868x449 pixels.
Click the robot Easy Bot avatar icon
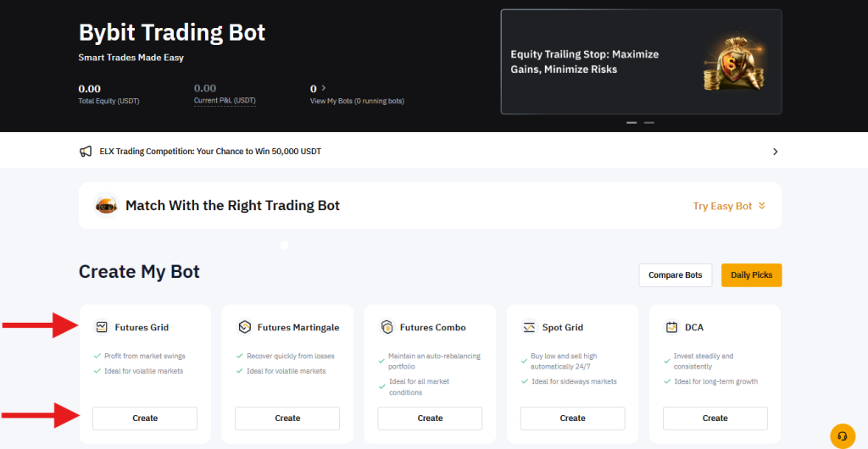pyautogui.click(x=106, y=206)
